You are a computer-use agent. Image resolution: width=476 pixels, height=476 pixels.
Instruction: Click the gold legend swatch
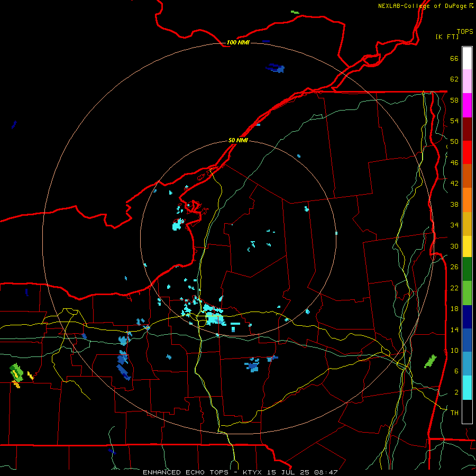point(467,224)
